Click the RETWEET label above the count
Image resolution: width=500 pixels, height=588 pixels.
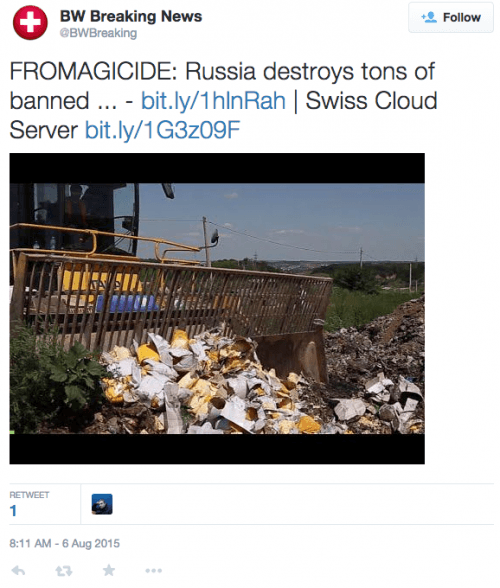click(x=29, y=495)
